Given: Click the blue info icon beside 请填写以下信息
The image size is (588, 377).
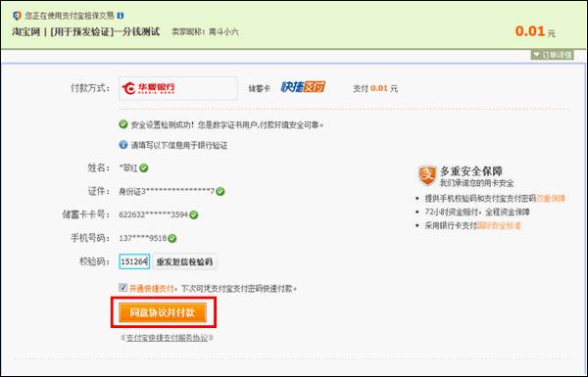Looking at the screenshot, I should pos(123,145).
